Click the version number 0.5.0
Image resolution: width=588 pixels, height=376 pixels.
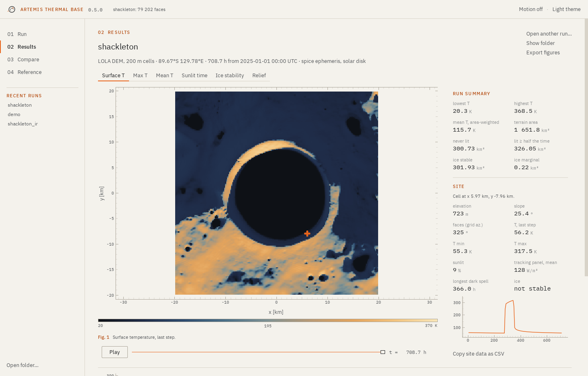[x=96, y=10]
